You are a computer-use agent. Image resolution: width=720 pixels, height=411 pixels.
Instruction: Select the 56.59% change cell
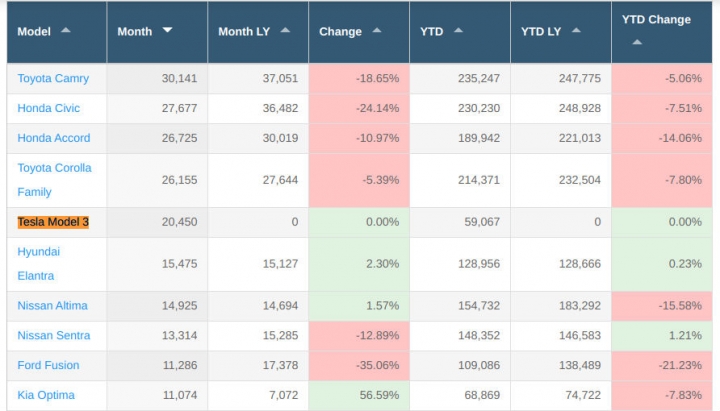click(359, 395)
